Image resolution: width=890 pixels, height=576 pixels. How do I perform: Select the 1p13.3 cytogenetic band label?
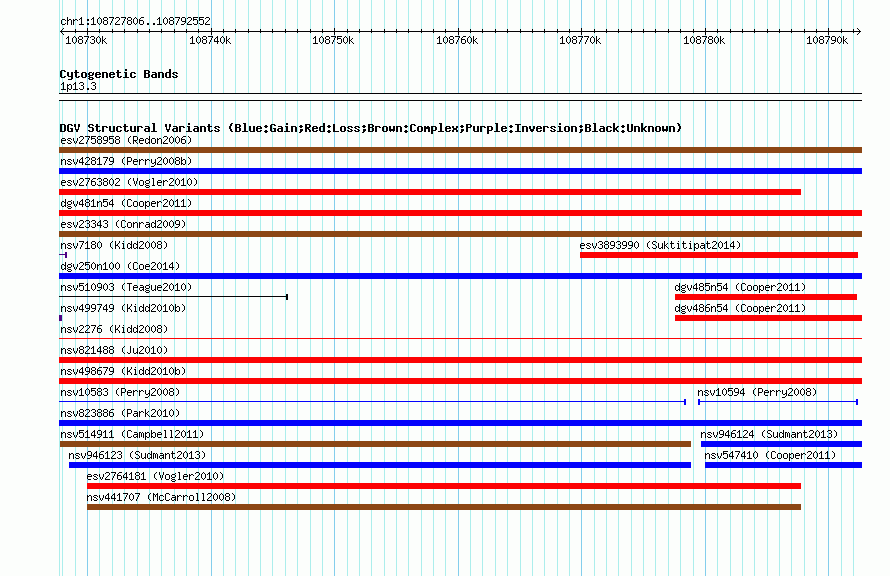pos(78,86)
